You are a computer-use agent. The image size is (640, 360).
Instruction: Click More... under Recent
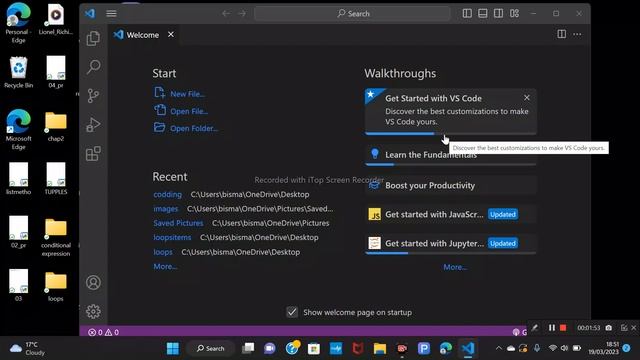(165, 266)
